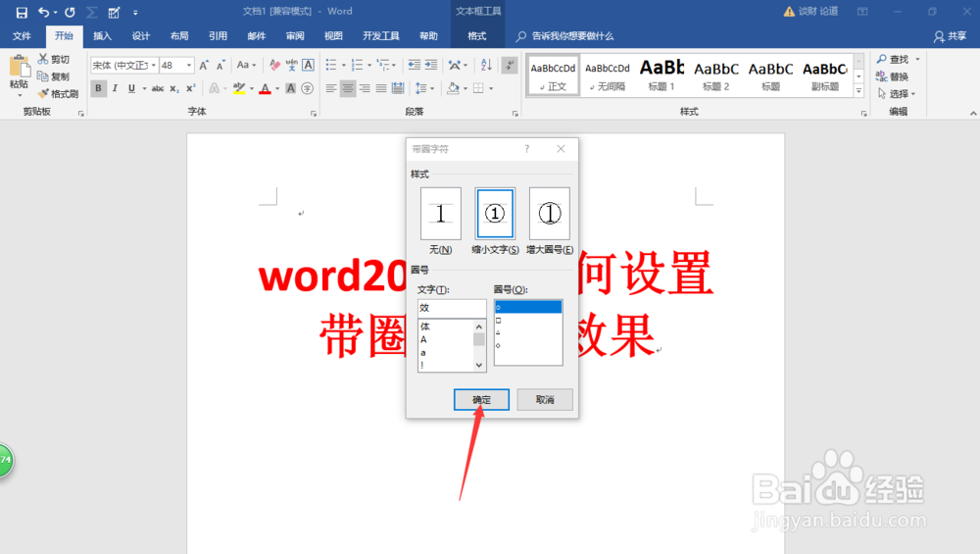Apply the red font color

(x=265, y=89)
